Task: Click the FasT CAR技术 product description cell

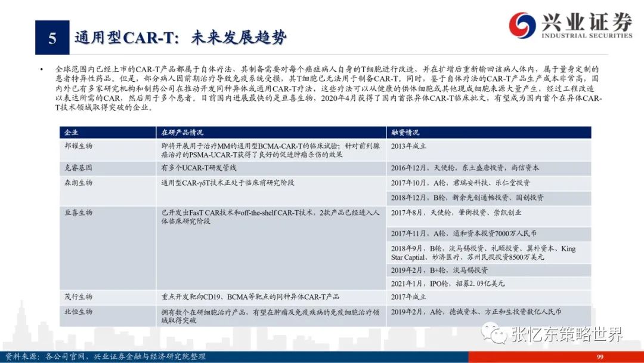Action: pyautogui.click(x=271, y=248)
